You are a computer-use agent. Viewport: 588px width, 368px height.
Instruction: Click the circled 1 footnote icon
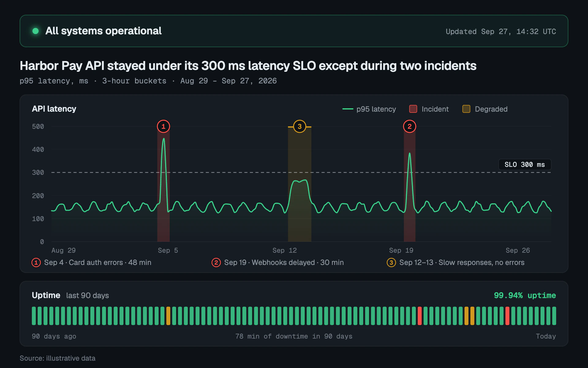pyautogui.click(x=36, y=263)
